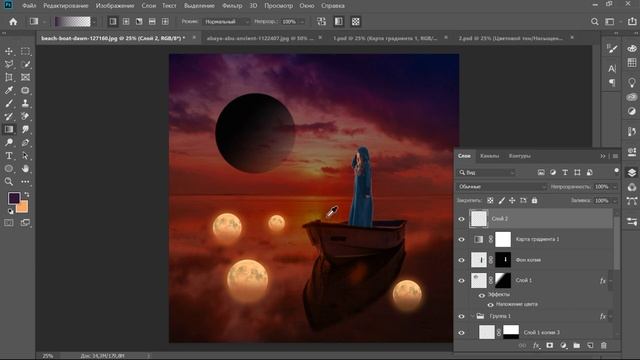Screen dimensions: 640x360
Task: Open the gradient picker dropdown arrow
Action: tap(94, 22)
